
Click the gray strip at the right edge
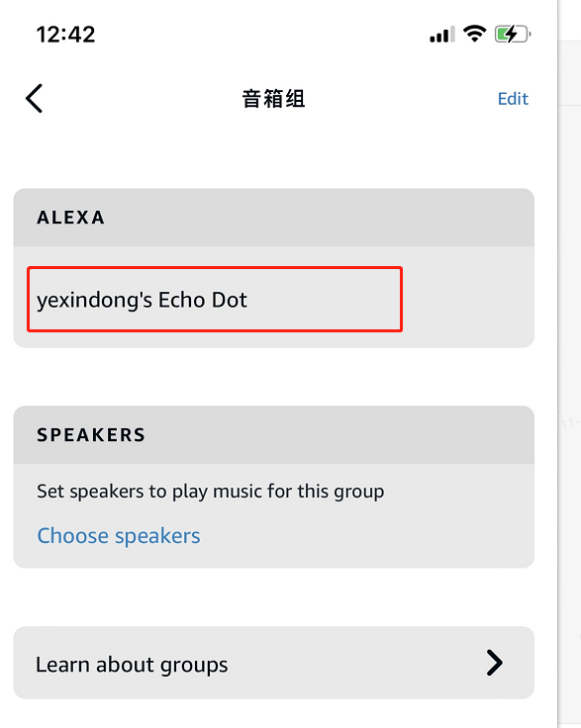coord(569,364)
